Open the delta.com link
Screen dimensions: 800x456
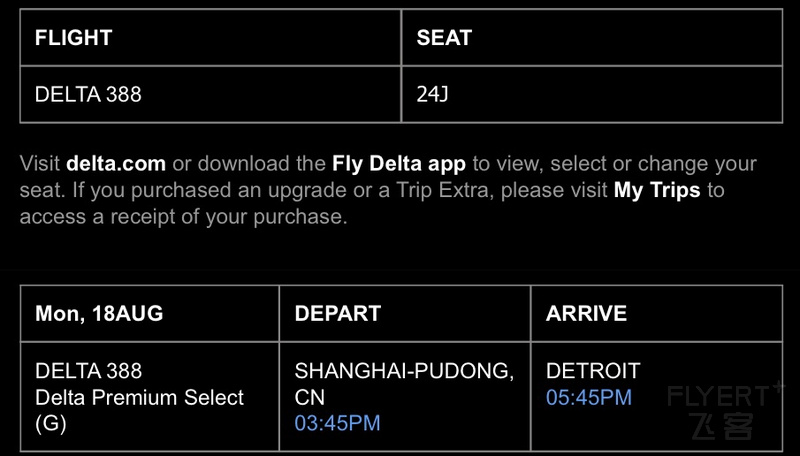(x=116, y=164)
